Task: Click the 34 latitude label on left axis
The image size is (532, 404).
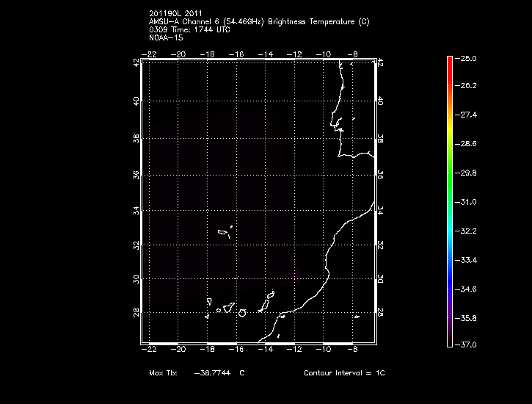Action: 136,210
